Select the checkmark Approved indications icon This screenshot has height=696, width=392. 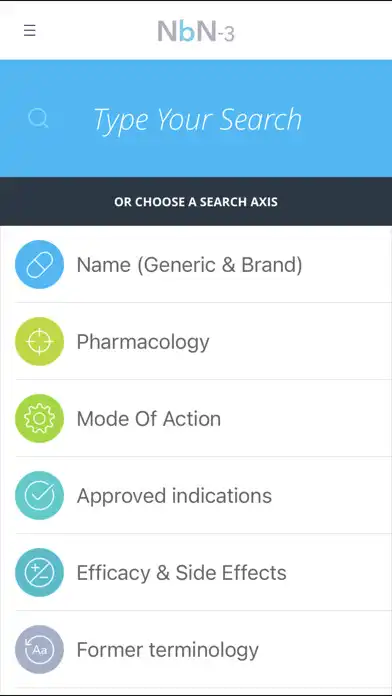click(x=40, y=495)
